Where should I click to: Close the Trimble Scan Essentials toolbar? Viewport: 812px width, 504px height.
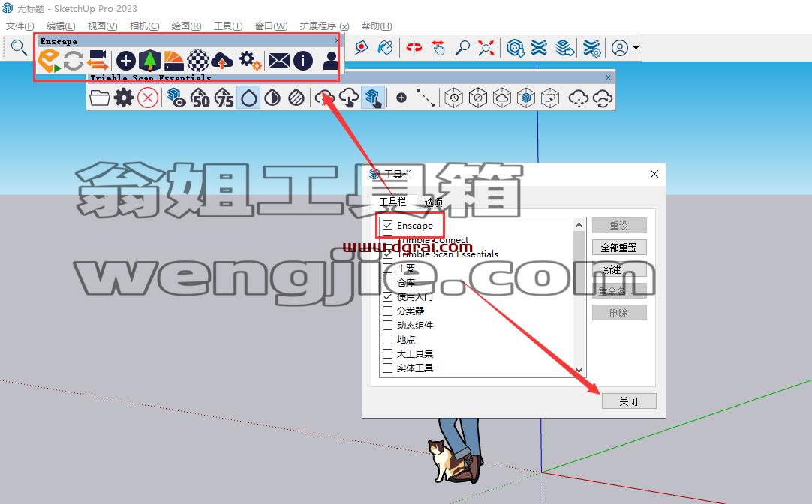tap(608, 77)
